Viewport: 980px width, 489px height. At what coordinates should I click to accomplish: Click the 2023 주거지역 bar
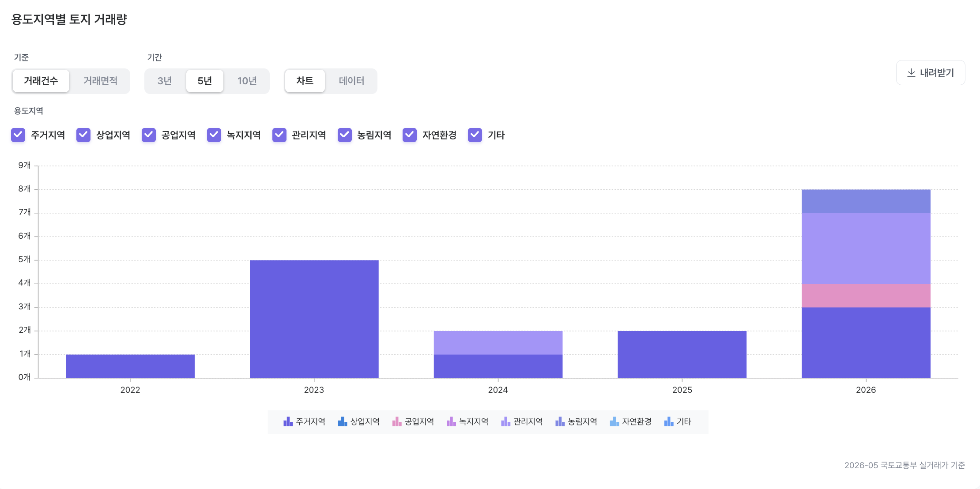[x=314, y=319]
